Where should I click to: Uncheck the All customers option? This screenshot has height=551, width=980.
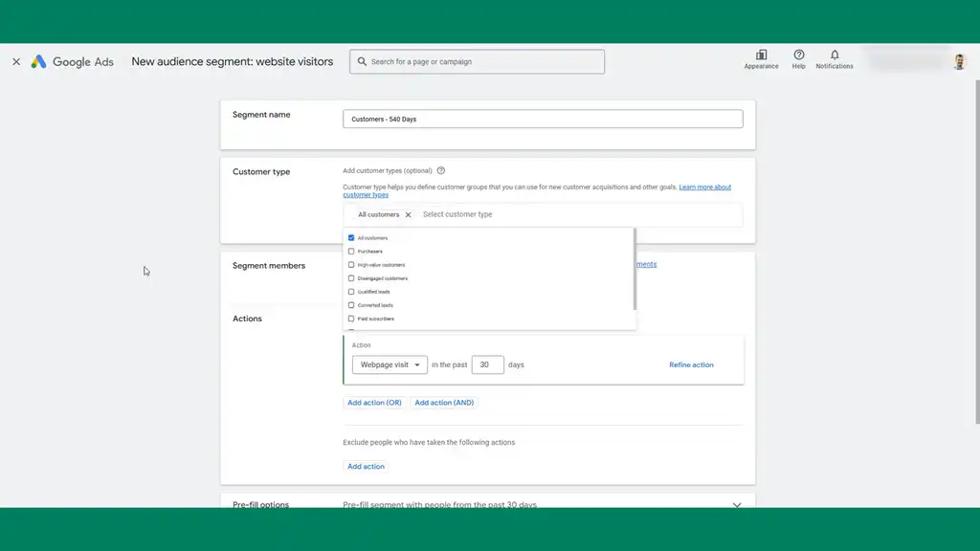pos(351,237)
